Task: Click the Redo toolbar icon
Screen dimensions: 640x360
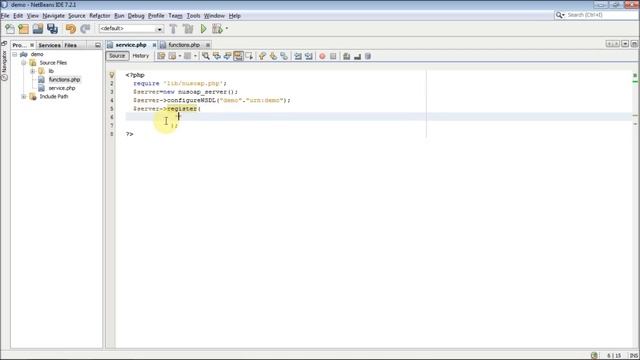Action: [85, 29]
